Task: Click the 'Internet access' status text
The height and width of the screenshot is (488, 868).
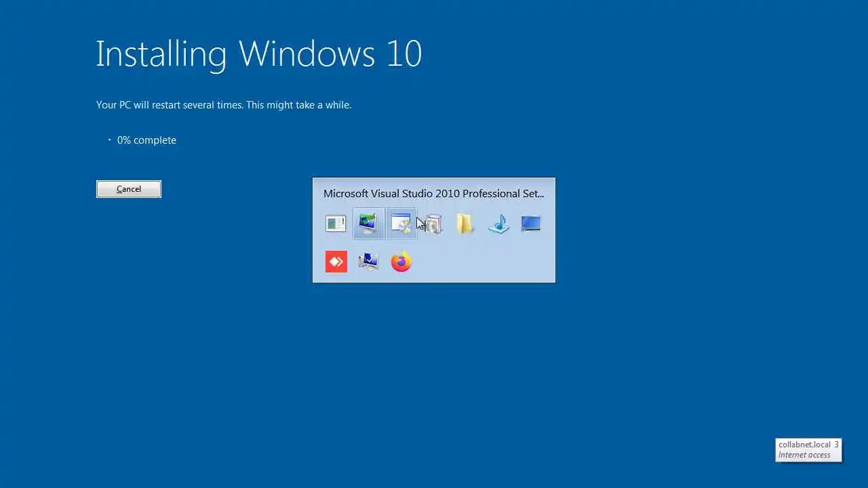Action: point(804,455)
